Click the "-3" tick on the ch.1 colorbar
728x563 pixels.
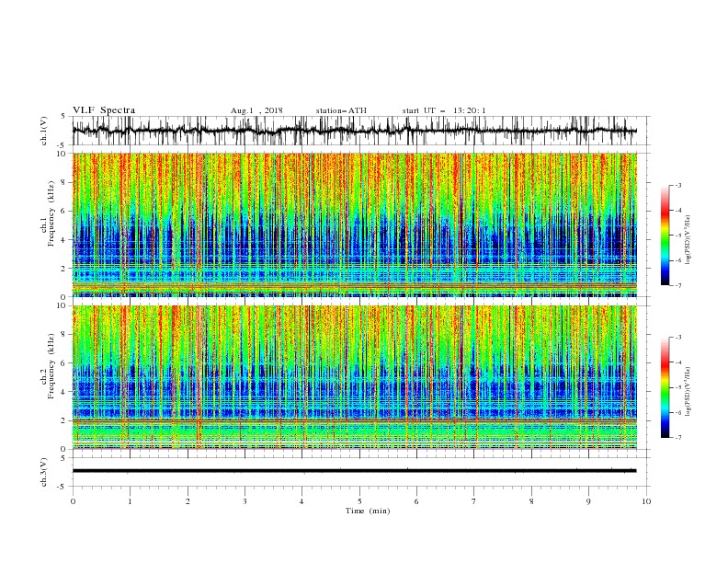pyautogui.click(x=677, y=185)
